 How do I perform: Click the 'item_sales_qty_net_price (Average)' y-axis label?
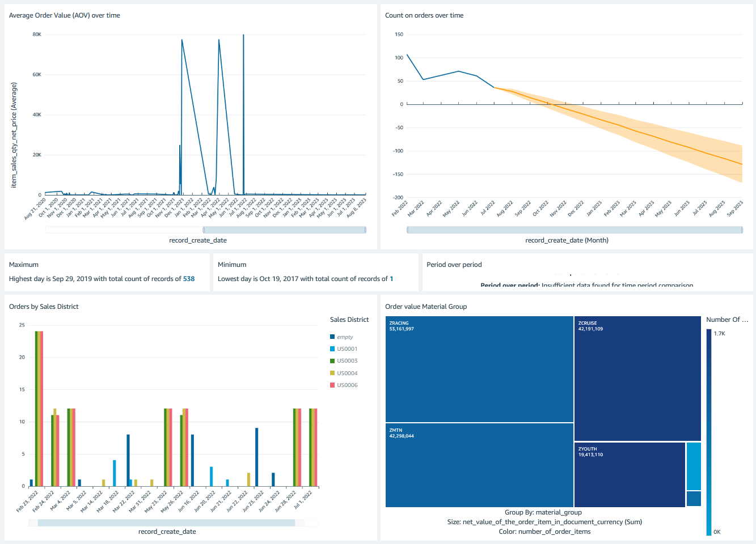click(14, 135)
